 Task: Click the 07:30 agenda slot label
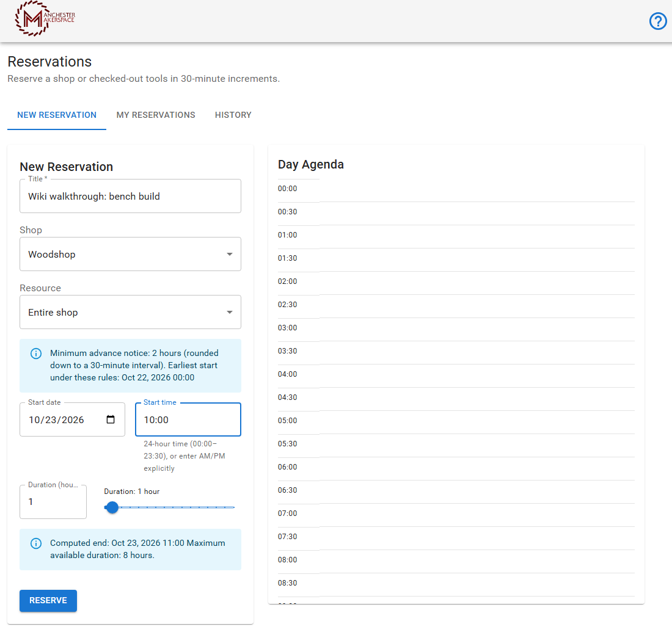point(287,537)
